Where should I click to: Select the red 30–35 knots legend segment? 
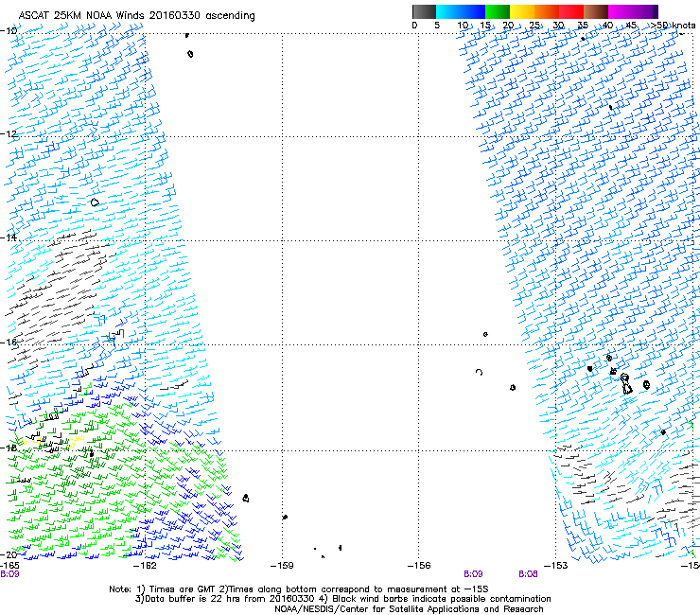pos(571,11)
